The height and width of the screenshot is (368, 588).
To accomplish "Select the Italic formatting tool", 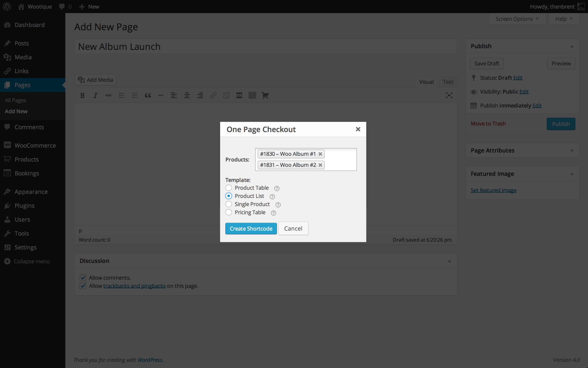I will [95, 95].
